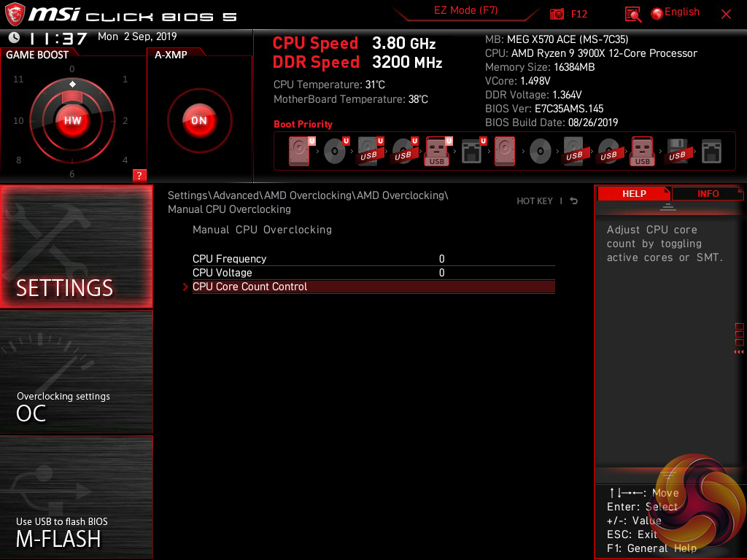This screenshot has height=560, width=747.
Task: Click the VCore 1.498V reading
Action: click(517, 81)
